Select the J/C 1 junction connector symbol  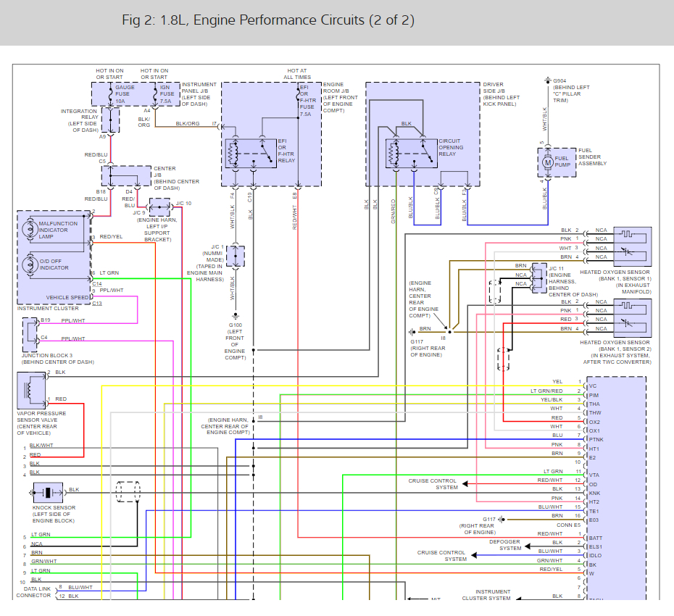(x=235, y=257)
